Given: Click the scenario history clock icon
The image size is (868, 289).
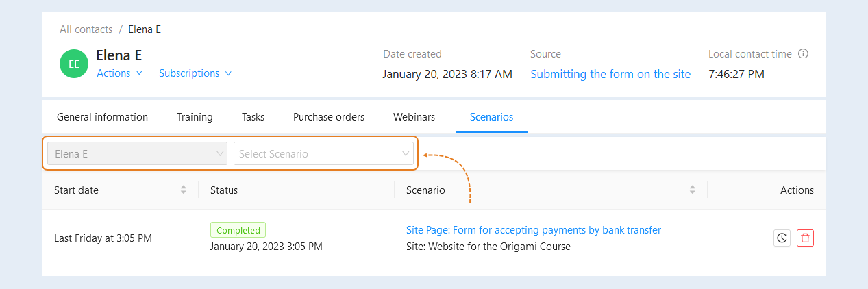Looking at the screenshot, I should tap(782, 238).
